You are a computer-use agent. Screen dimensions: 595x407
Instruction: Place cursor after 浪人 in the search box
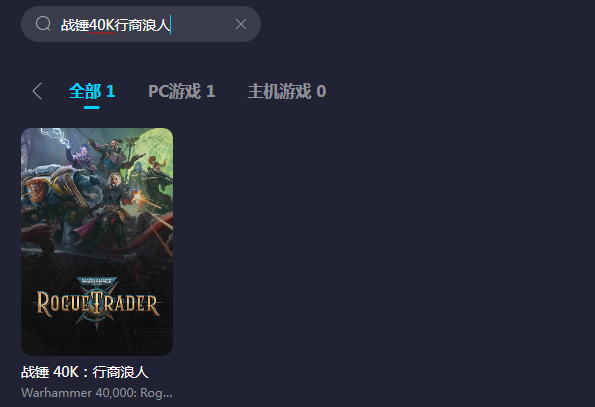(170, 25)
